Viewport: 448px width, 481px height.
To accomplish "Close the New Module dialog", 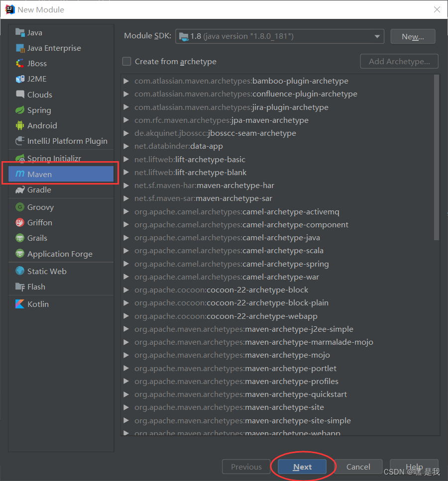I will click(437, 9).
